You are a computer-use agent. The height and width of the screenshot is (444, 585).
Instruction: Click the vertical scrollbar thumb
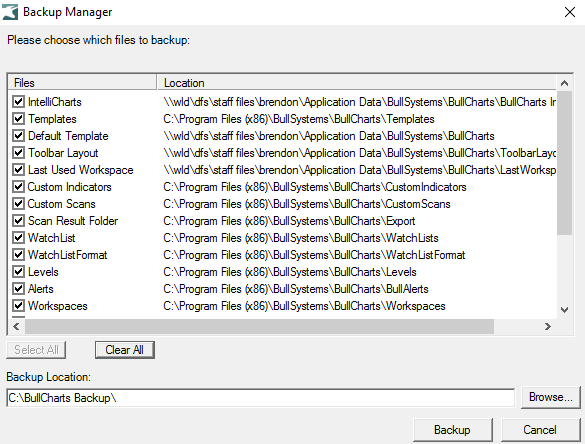pyautogui.click(x=564, y=163)
